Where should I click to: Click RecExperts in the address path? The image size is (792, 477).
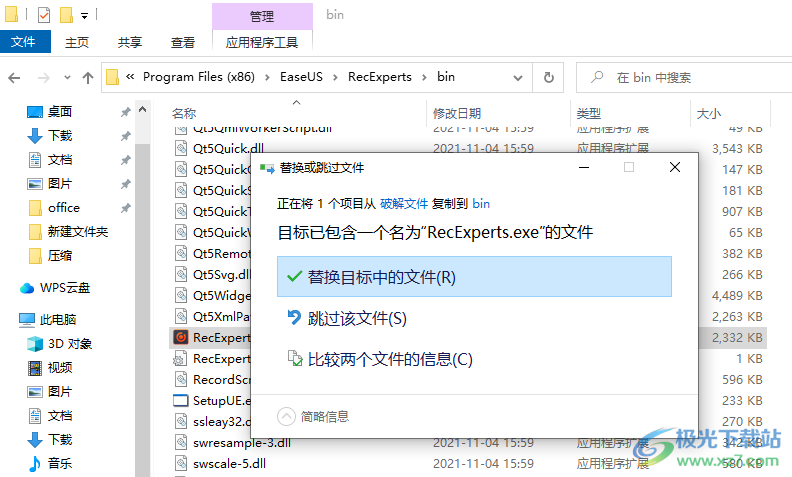[x=380, y=77]
